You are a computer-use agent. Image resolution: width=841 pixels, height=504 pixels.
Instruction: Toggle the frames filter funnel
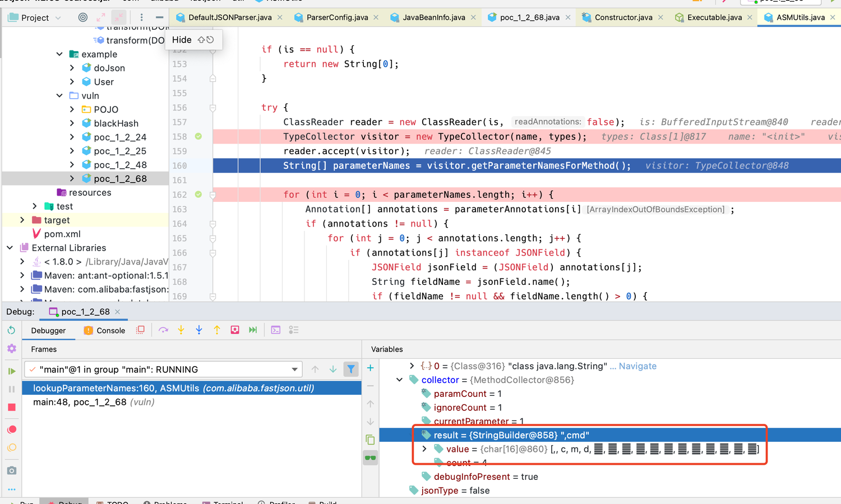[351, 369]
